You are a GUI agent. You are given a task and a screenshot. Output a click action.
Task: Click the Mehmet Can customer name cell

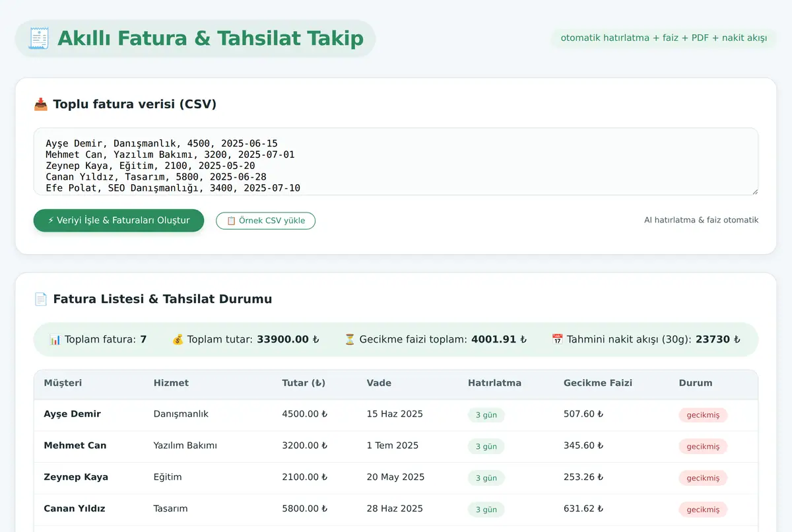coord(75,446)
